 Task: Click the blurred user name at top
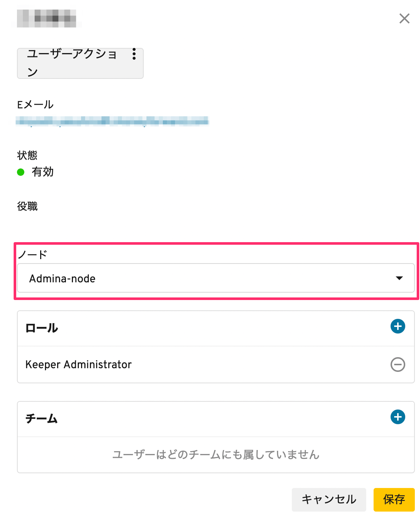pyautogui.click(x=46, y=18)
